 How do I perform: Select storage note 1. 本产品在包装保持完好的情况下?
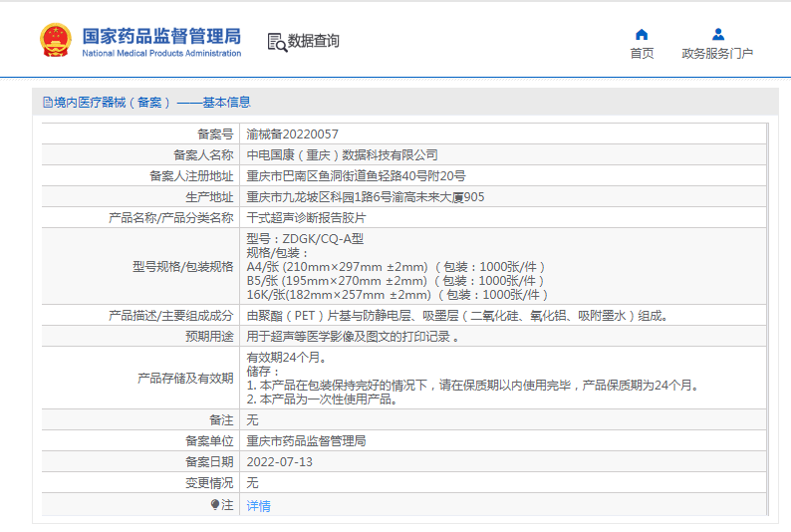click(x=472, y=386)
